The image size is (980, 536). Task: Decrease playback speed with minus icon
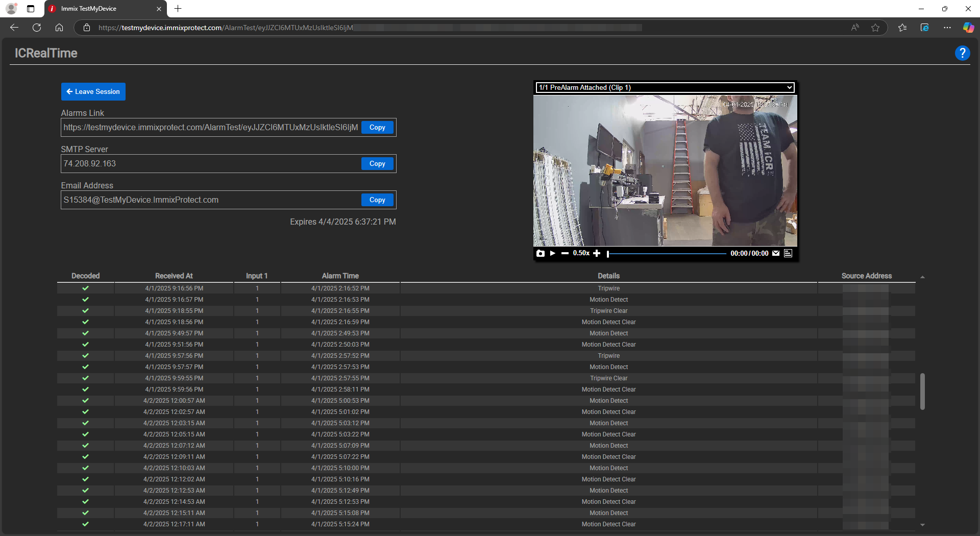click(565, 254)
